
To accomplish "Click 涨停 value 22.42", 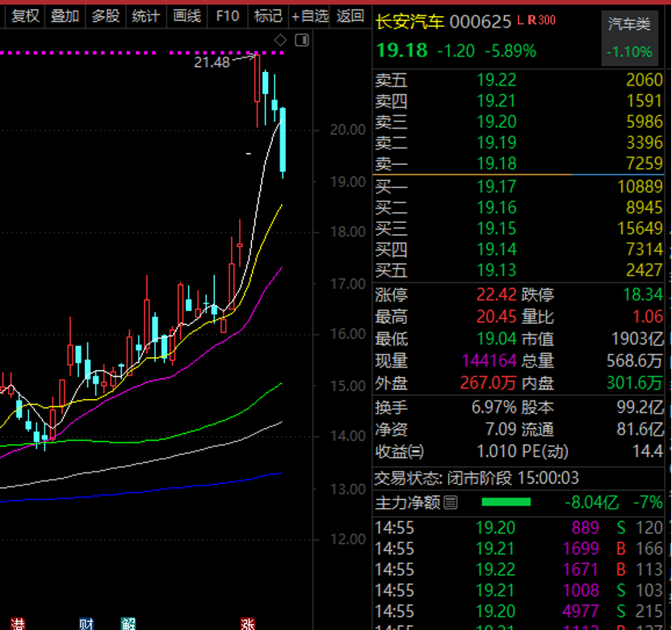I will point(497,295).
